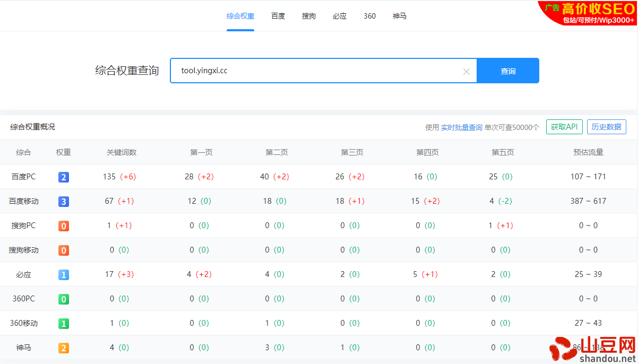638x364 pixels.
Task: Focus the domain input containing tool.yingxi.cc
Action: pos(318,71)
